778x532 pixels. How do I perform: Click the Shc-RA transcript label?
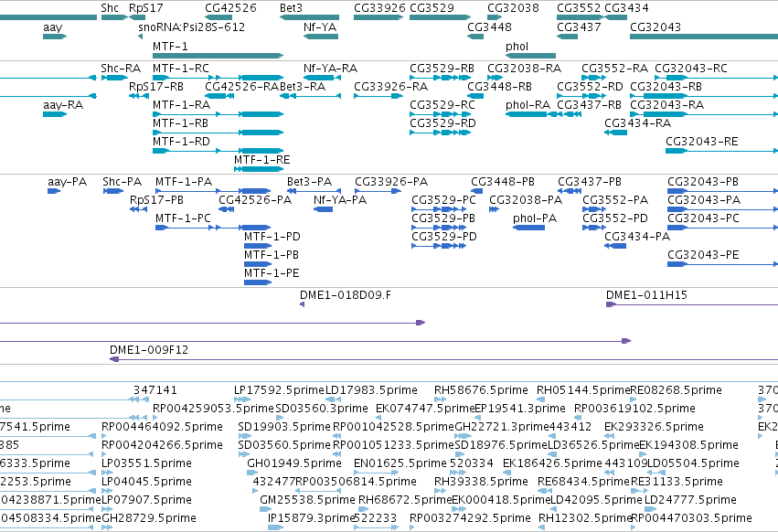[x=121, y=68]
